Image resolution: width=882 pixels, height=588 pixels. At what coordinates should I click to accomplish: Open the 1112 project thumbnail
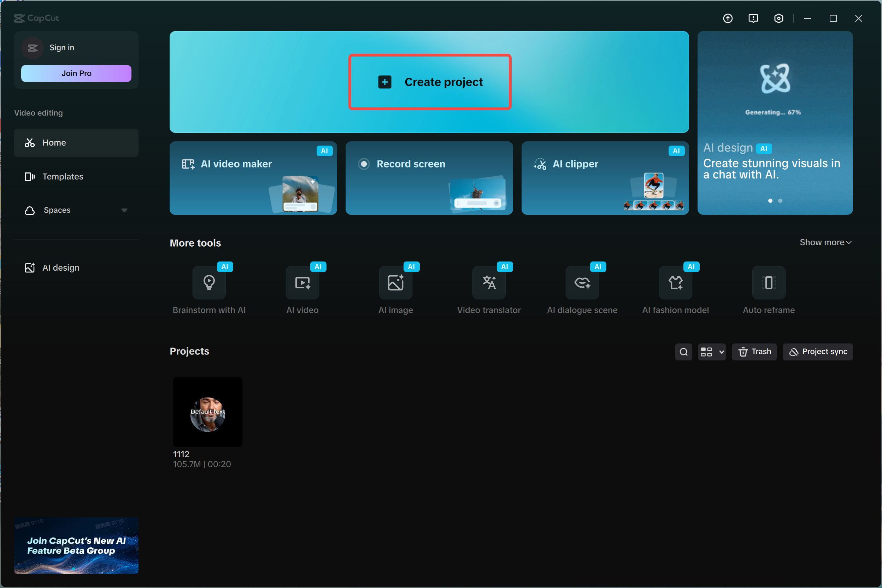click(x=207, y=412)
